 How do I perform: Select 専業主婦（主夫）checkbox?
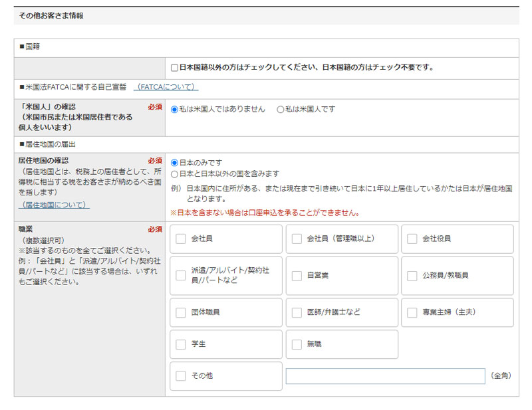[x=412, y=312]
